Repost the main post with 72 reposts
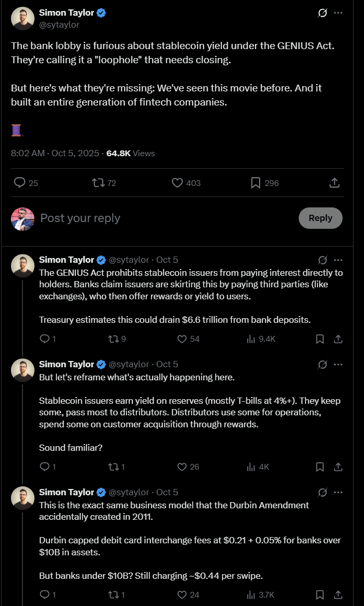364x606 pixels. [x=98, y=183]
